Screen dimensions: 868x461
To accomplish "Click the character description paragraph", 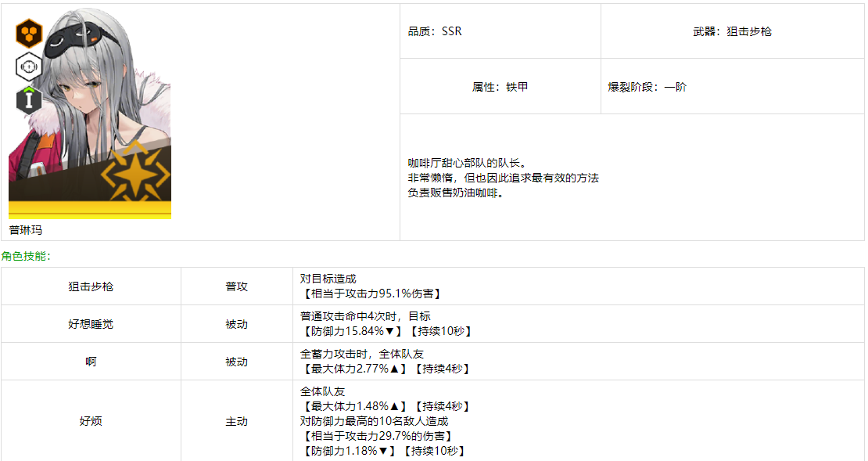I will point(504,178).
